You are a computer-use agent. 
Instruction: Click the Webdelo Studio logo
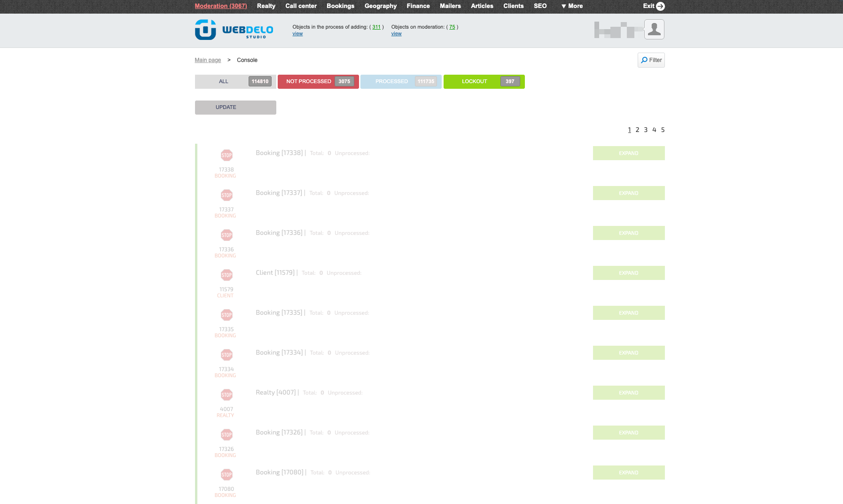click(234, 30)
